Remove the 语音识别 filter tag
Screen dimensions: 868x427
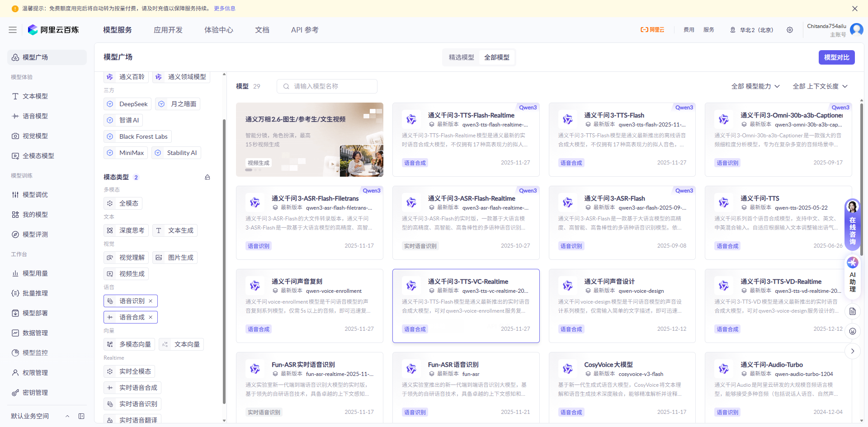click(x=151, y=301)
